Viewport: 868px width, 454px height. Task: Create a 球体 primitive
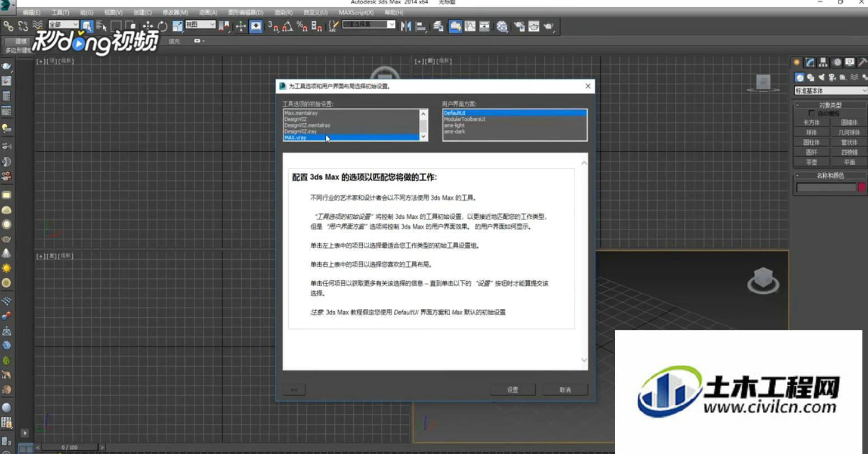pyautogui.click(x=811, y=133)
